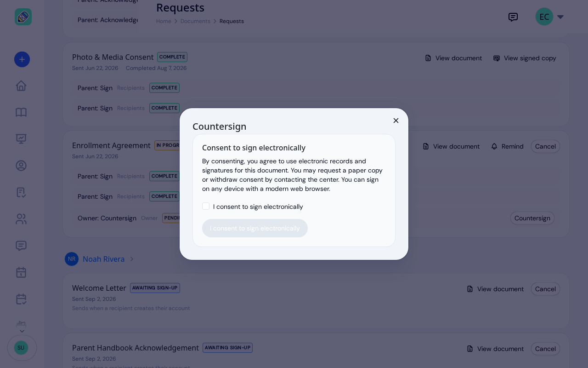Click the disabled consent submit button
The image size is (588, 368).
point(255,228)
